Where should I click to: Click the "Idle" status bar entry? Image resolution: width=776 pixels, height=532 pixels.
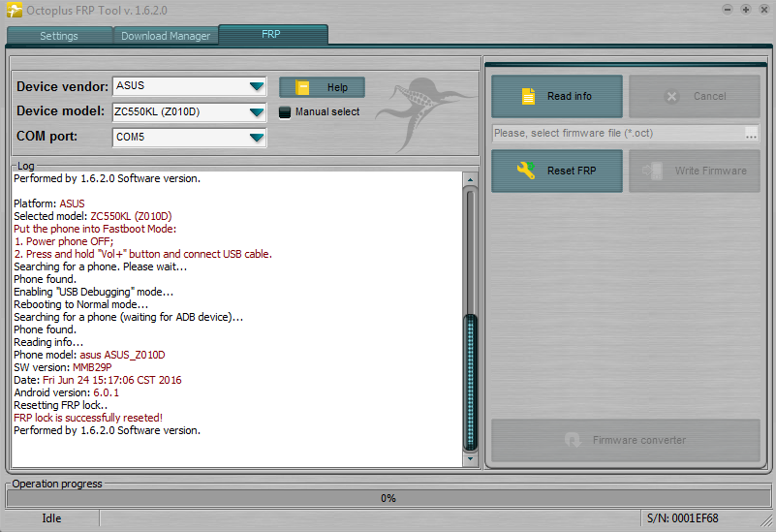(51, 518)
